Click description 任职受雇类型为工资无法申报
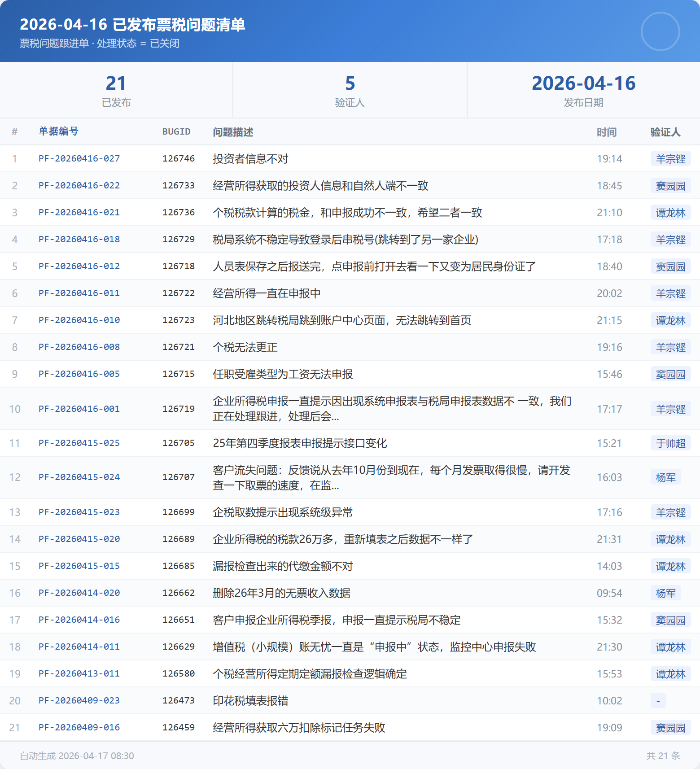The width and height of the screenshot is (700, 769). click(x=283, y=374)
